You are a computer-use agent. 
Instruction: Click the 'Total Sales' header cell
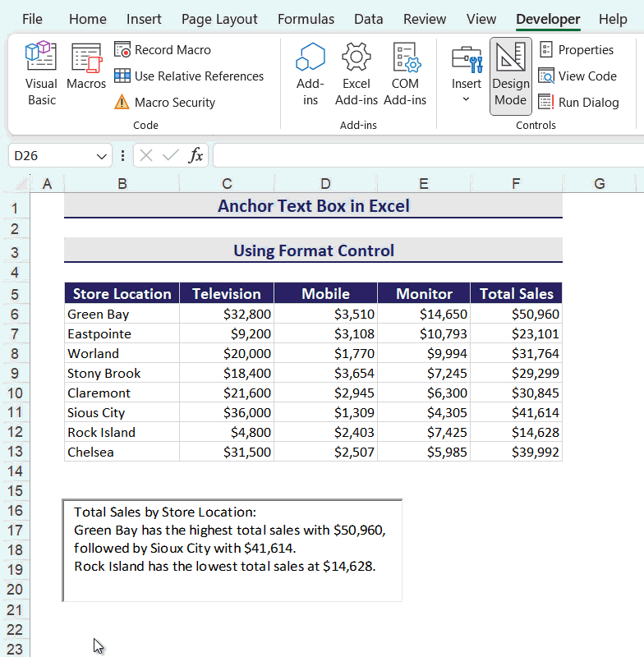tap(516, 293)
